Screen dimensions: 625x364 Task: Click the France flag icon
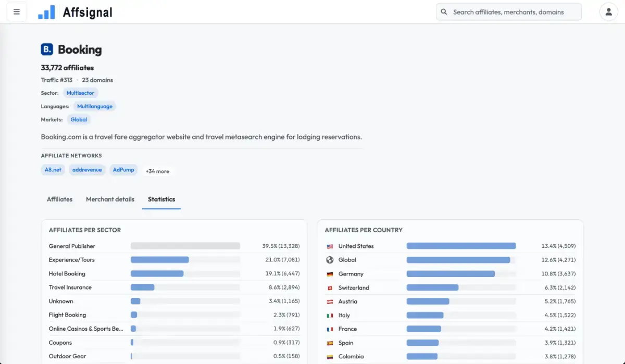click(x=330, y=329)
